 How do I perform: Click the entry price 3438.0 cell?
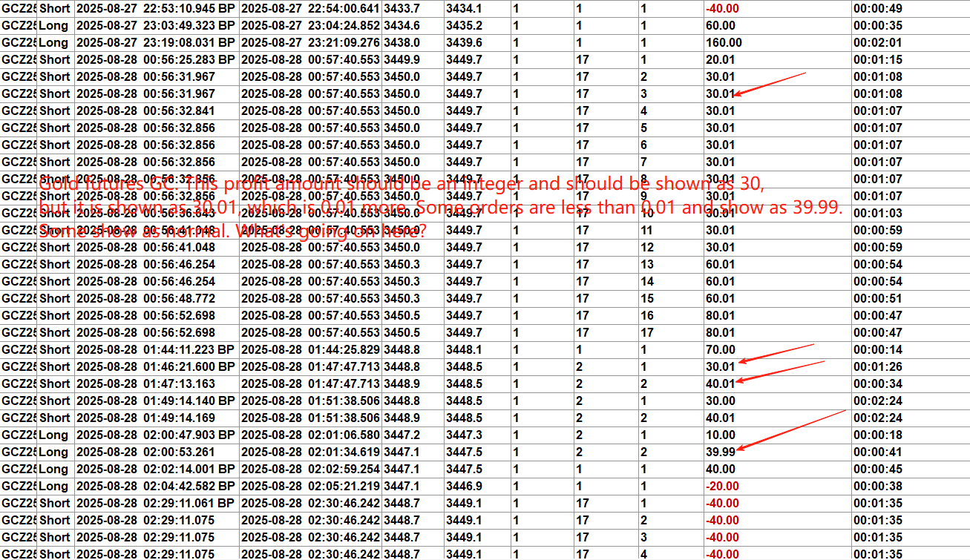coord(413,42)
